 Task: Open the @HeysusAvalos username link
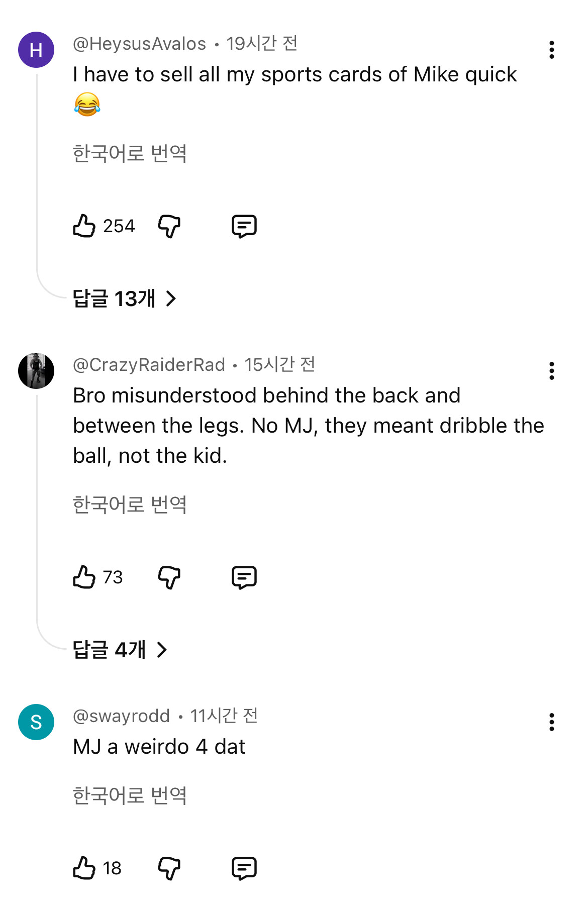pos(139,44)
